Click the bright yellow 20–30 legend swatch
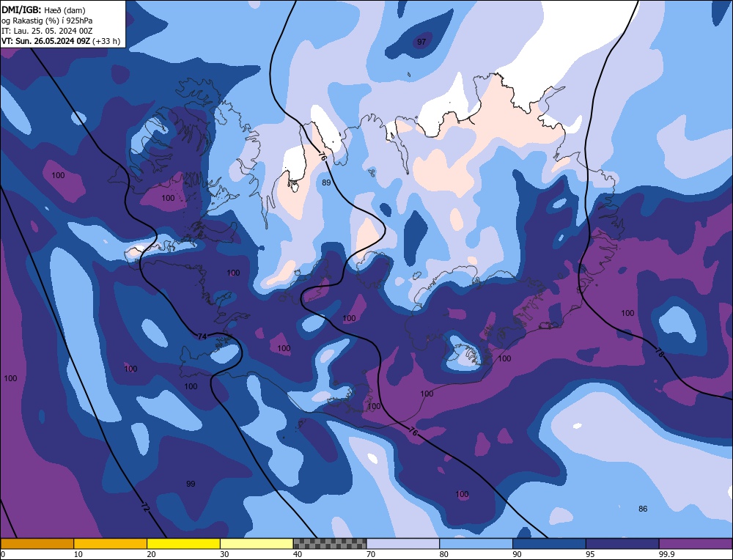 183,543
